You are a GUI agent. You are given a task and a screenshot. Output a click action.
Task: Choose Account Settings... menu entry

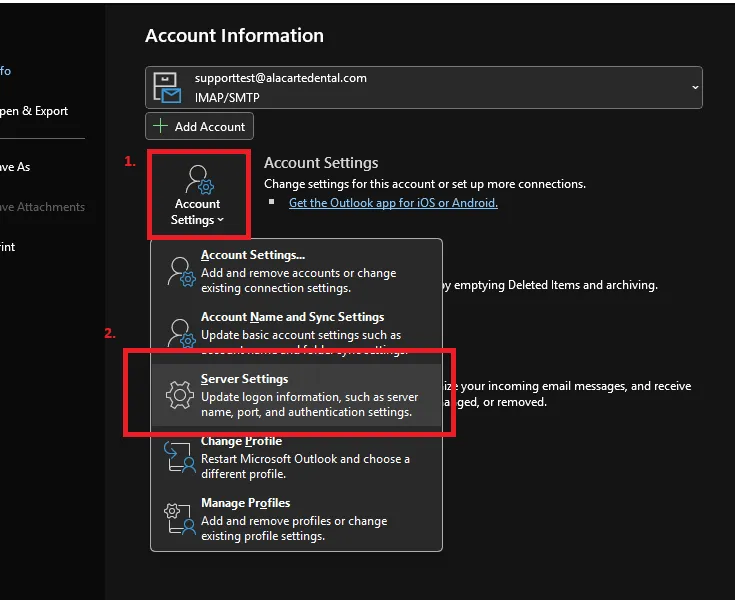[296, 272]
